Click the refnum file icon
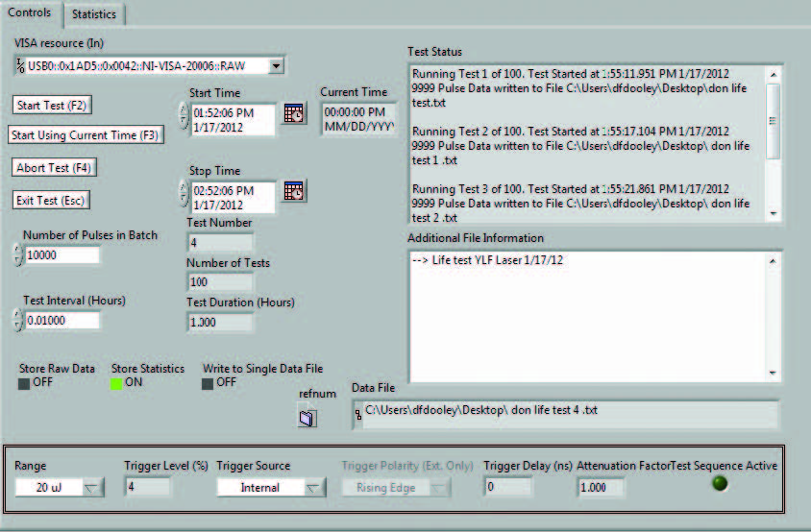Viewport: 811px width, 532px height. pos(307,419)
